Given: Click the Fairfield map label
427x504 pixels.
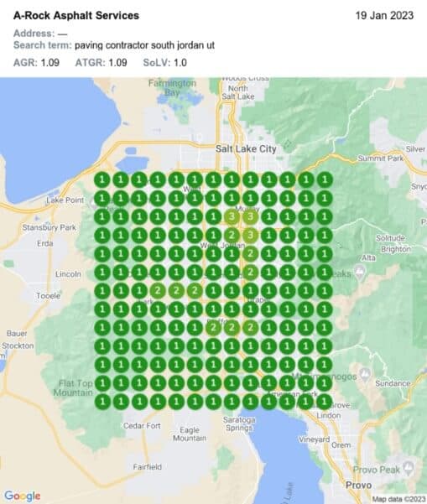Looking at the screenshot, I should 148,467.
